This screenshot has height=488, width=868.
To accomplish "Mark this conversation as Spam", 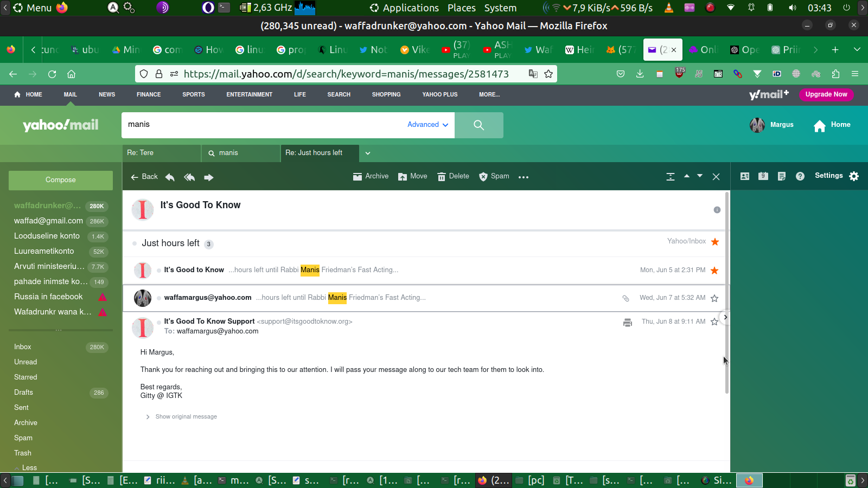I will tap(494, 176).
